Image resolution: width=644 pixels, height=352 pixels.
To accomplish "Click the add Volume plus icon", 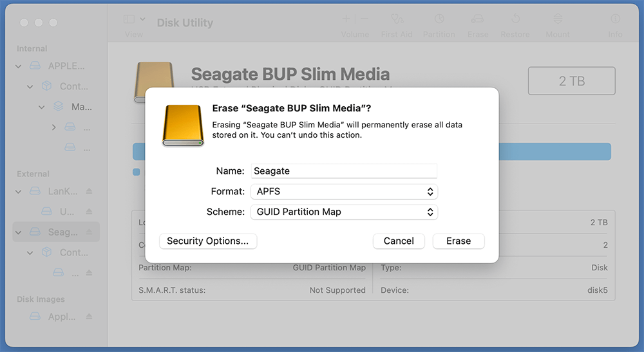I will coord(346,19).
